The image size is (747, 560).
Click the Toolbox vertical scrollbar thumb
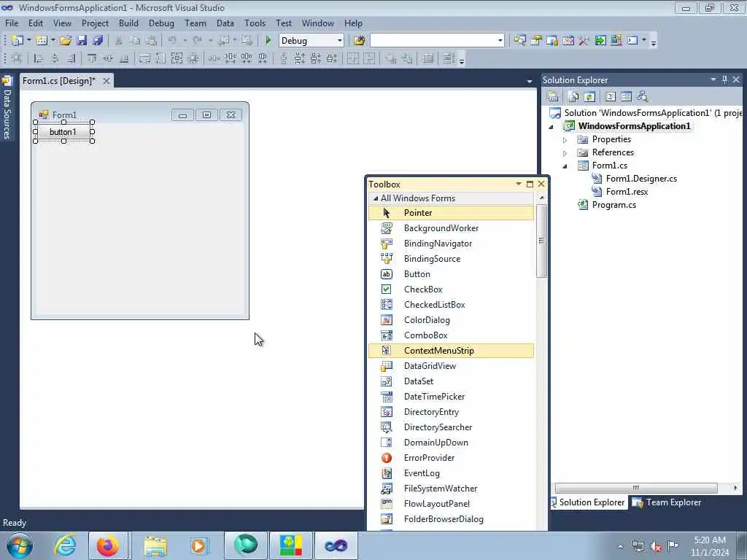tap(541, 241)
